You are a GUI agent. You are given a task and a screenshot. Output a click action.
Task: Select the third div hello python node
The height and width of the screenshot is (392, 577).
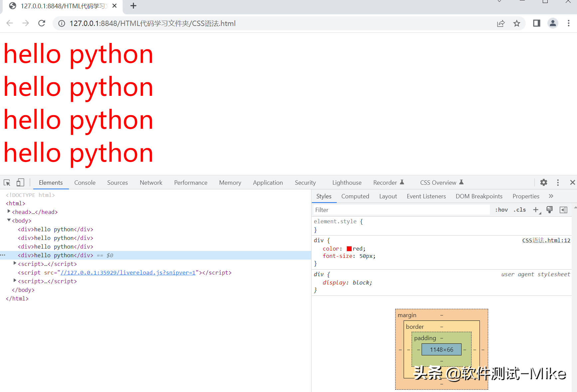click(56, 247)
